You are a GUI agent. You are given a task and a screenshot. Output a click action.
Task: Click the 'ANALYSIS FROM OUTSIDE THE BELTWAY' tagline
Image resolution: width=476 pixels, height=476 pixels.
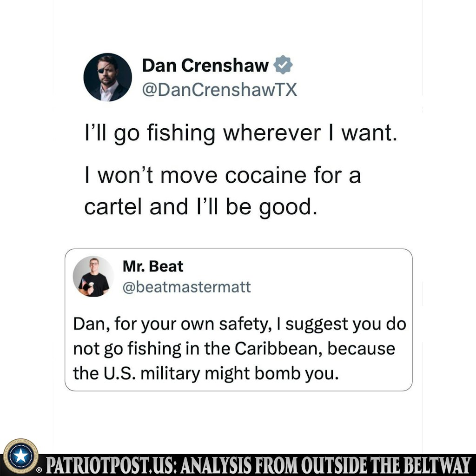pos(326,465)
